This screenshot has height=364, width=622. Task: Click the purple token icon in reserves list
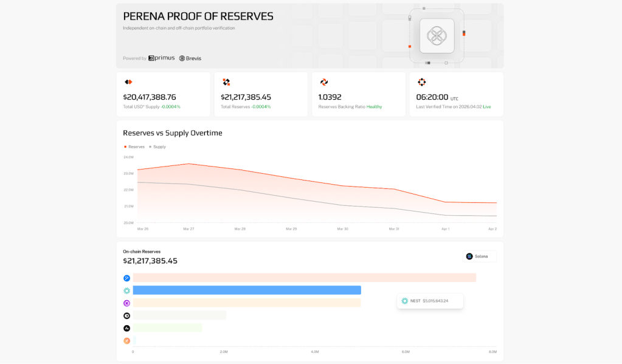pos(126,303)
